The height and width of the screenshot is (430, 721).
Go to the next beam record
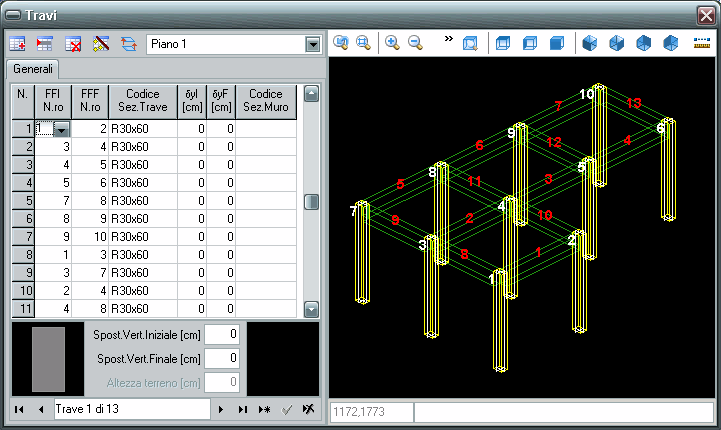pos(220,410)
